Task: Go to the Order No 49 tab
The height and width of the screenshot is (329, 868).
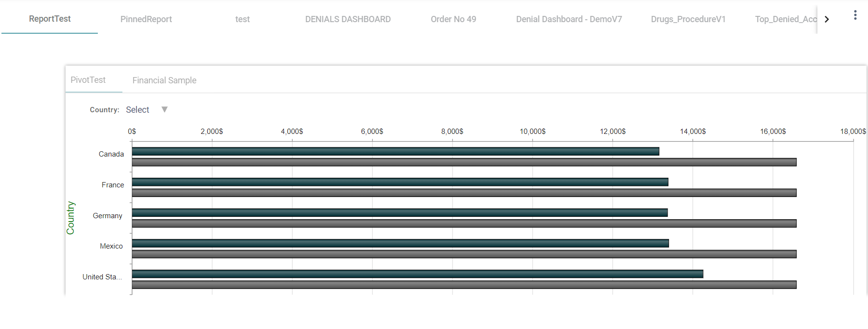Action: [x=453, y=19]
